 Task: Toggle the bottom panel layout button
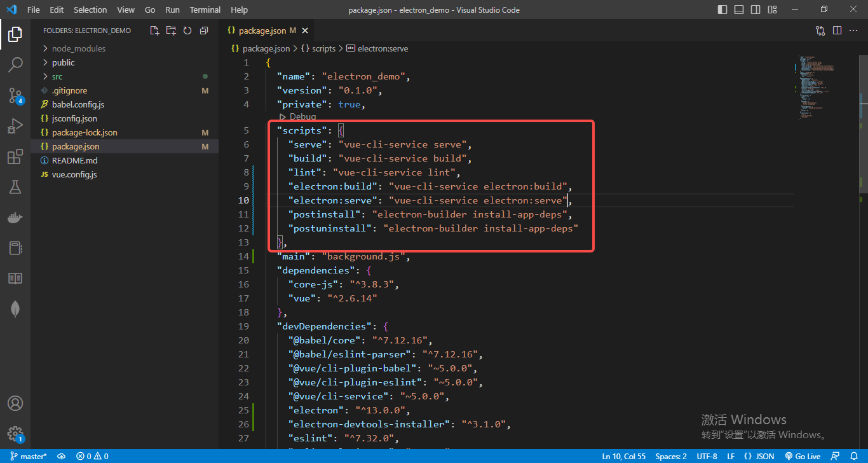tap(739, 10)
